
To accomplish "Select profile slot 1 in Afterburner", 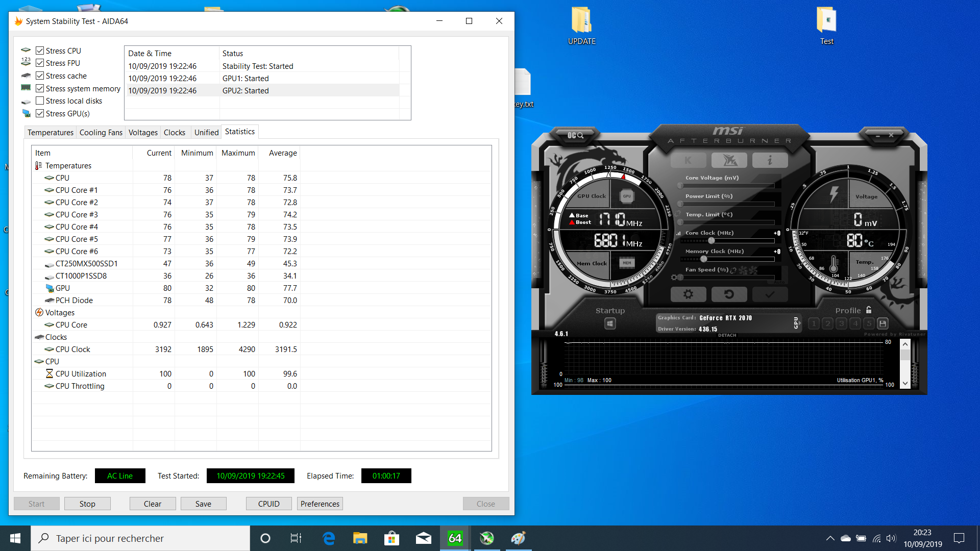I will point(814,323).
